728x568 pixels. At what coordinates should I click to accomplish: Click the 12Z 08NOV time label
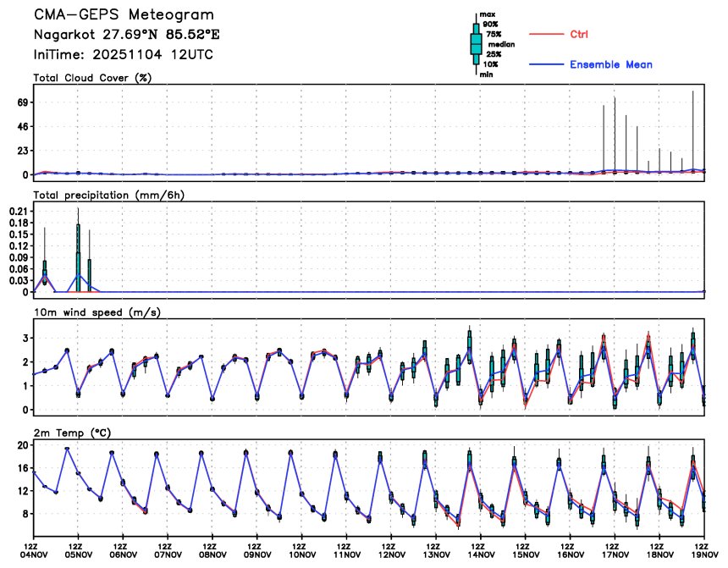(x=212, y=550)
